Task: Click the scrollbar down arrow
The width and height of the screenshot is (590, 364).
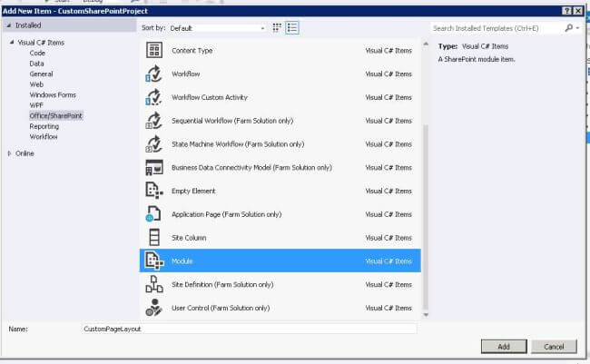Action: [x=426, y=315]
